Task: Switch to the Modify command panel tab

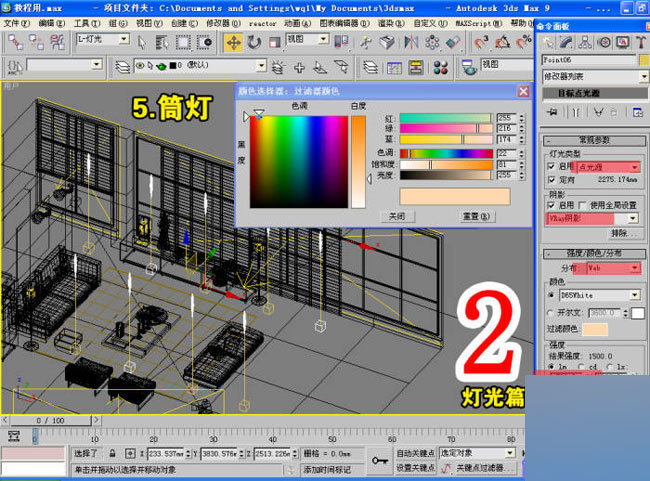Action: click(x=566, y=42)
